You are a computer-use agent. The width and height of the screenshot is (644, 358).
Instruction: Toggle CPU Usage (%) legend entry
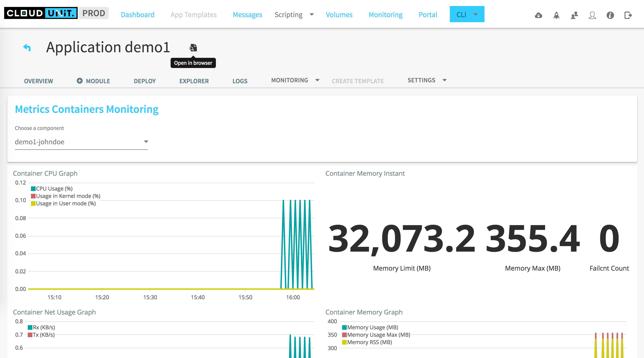click(54, 189)
